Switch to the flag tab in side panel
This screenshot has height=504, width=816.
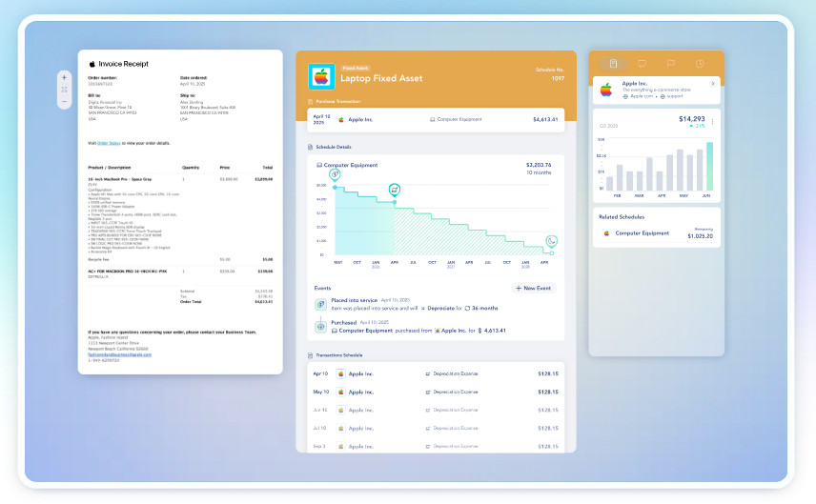[671, 64]
